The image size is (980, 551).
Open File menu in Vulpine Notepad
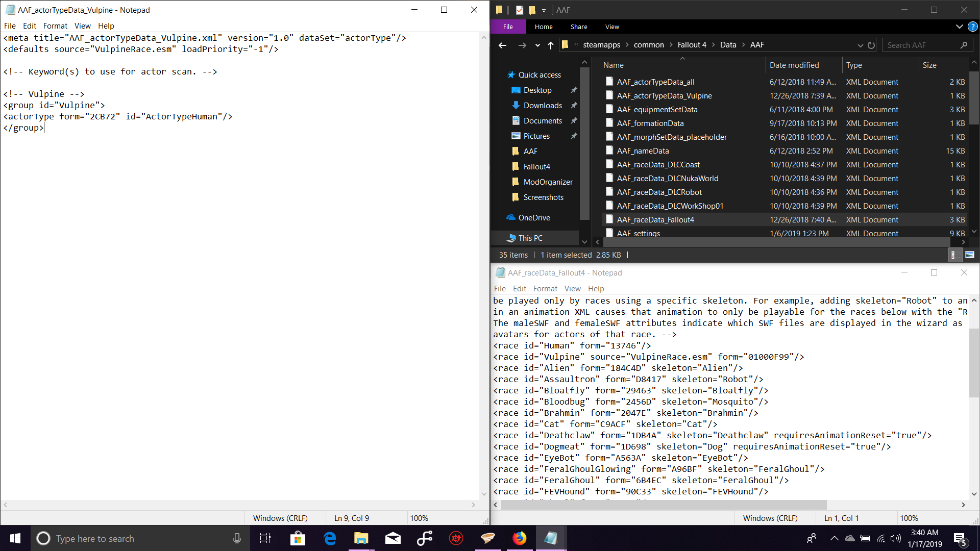coord(10,26)
